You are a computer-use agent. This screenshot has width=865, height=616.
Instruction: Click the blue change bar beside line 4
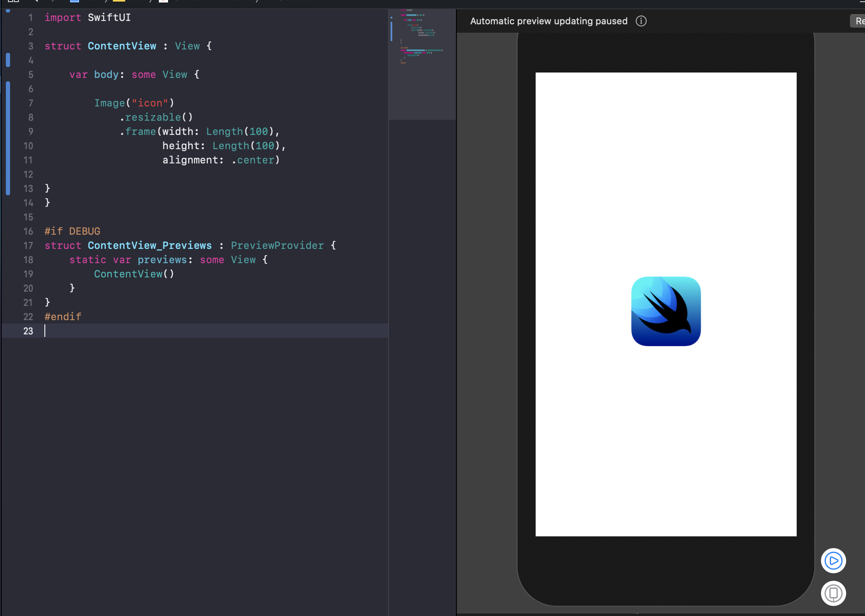tap(8, 60)
